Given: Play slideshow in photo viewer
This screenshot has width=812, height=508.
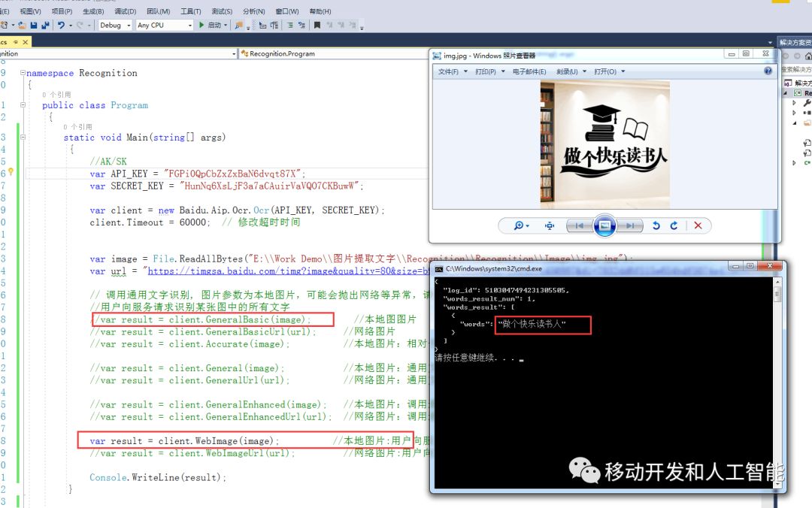Looking at the screenshot, I should [604, 225].
